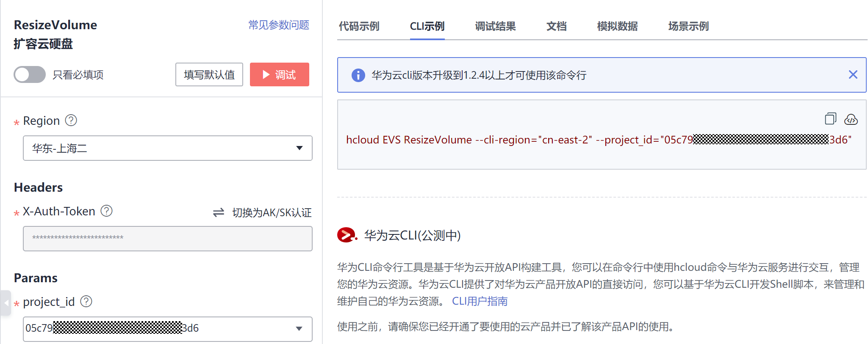Viewport: 868px width, 344px height.
Task: View the 场景示例 tab
Action: click(688, 26)
